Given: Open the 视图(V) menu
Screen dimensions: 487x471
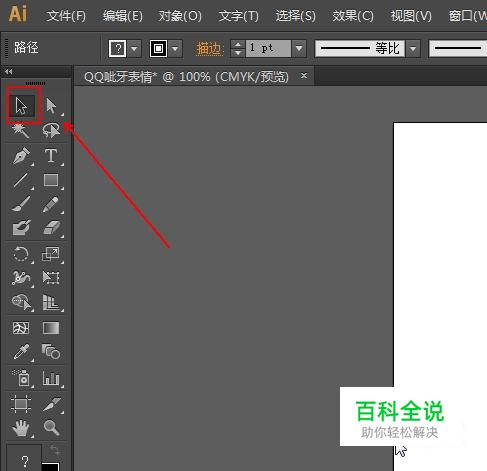Looking at the screenshot, I should click(411, 16).
